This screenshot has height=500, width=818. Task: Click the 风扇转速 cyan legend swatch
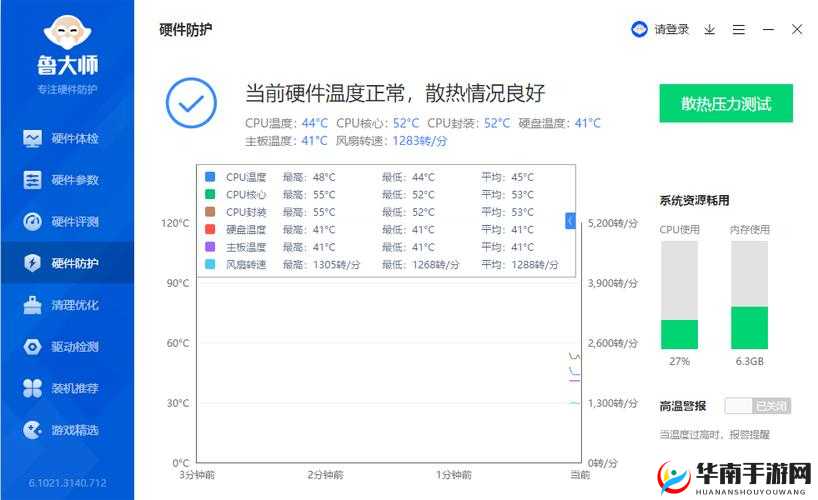pyautogui.click(x=210, y=264)
